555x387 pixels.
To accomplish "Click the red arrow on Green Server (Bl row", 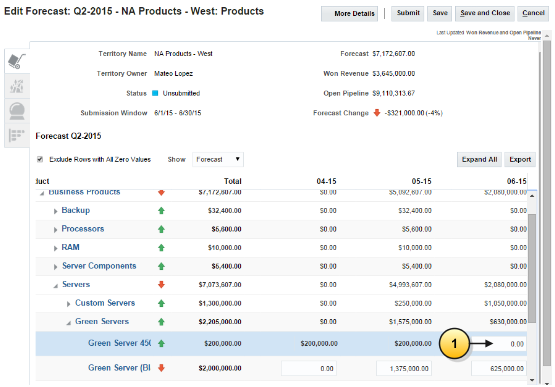I will [161, 368].
